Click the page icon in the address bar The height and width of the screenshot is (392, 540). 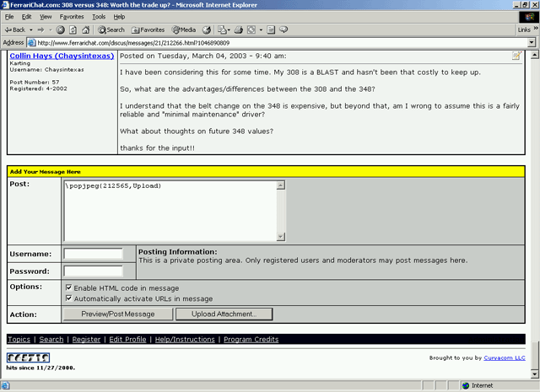[32, 43]
